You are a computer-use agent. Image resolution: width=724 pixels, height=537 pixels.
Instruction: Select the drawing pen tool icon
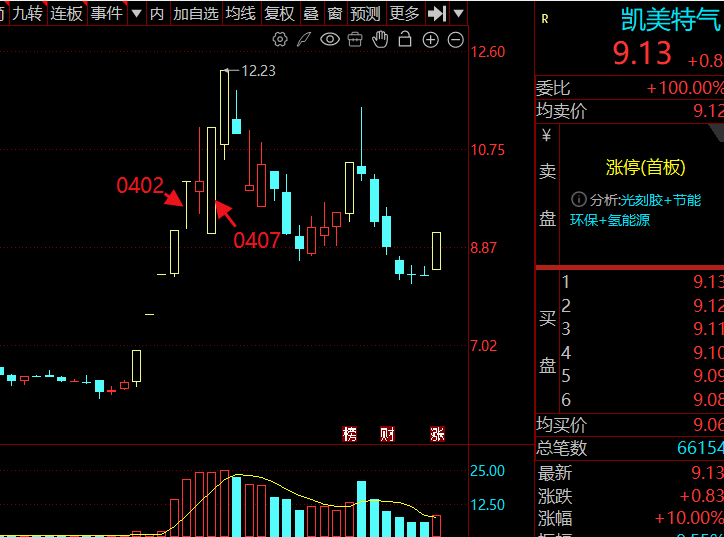(304, 40)
